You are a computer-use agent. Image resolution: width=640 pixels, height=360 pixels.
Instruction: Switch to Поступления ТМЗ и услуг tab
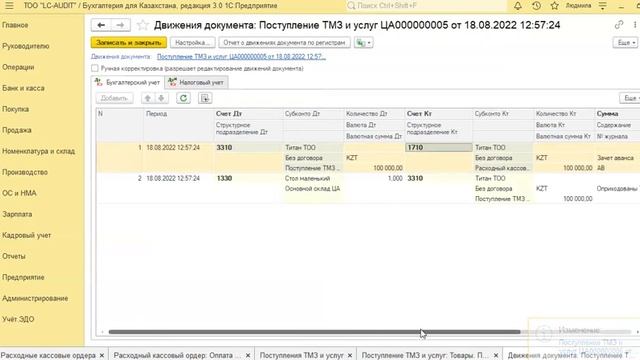302,356
